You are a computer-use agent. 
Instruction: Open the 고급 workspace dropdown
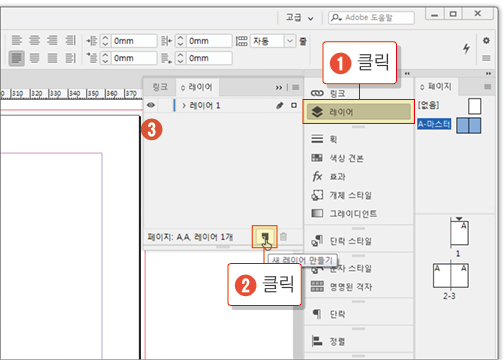(300, 18)
